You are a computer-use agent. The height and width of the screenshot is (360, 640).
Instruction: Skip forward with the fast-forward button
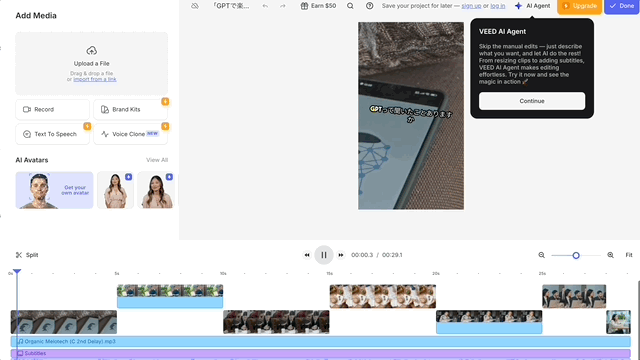[341, 255]
